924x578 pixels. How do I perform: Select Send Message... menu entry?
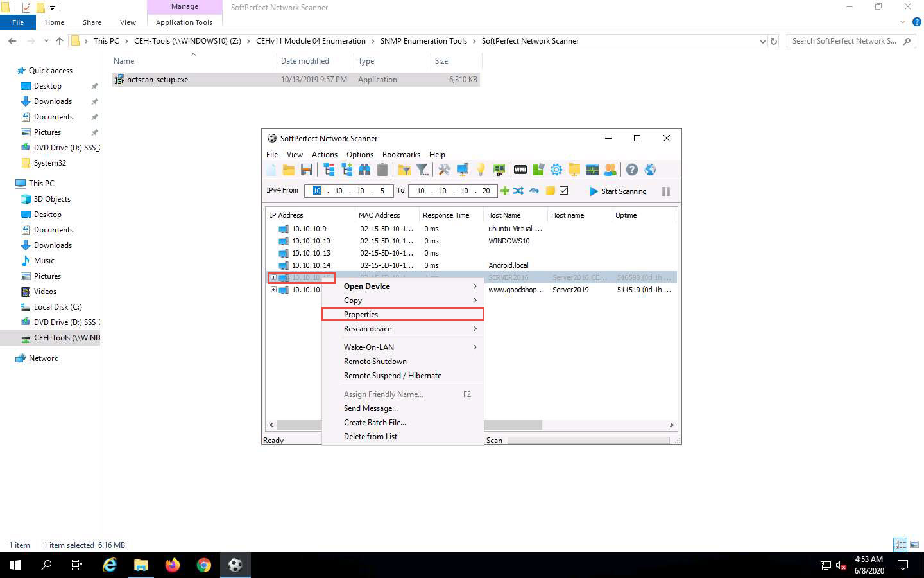coord(402,408)
